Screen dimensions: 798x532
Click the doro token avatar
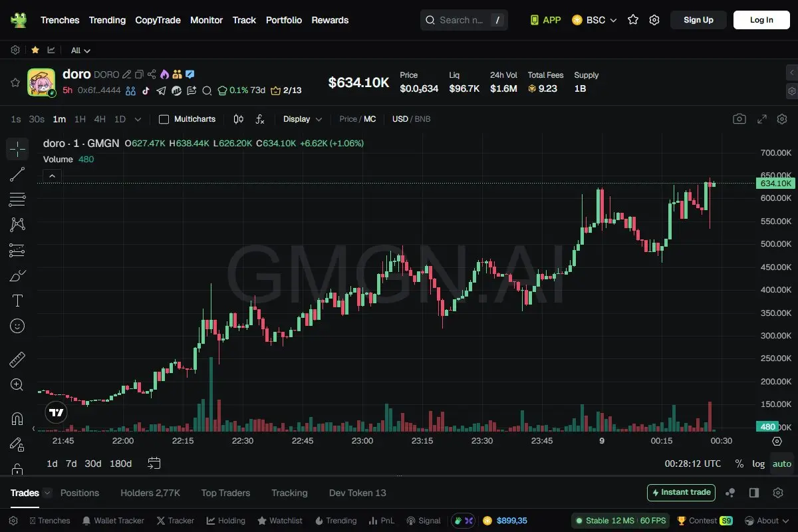tap(41, 82)
